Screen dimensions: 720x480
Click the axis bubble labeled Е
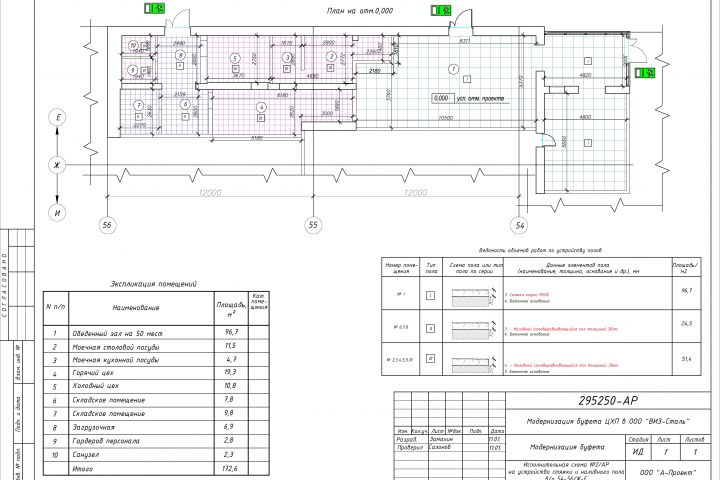pos(57,118)
